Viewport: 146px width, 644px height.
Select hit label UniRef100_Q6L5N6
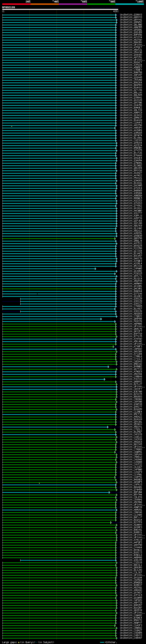click(131, 25)
